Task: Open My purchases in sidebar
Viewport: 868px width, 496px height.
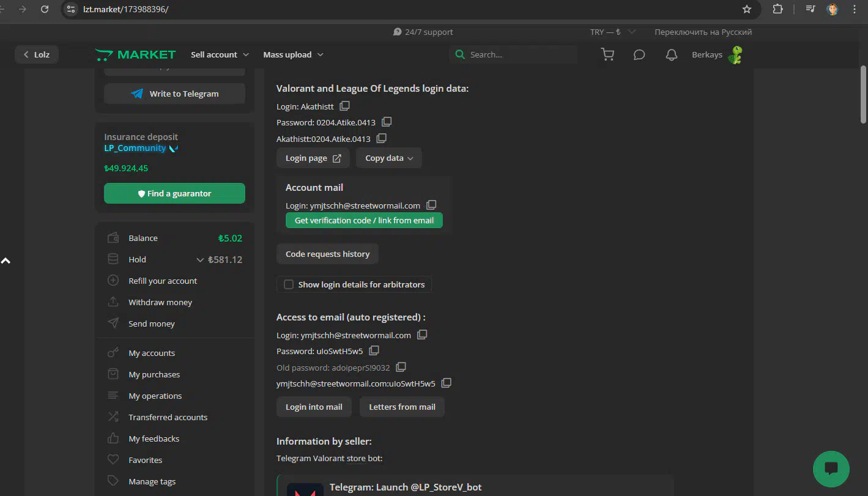Action: 154,374
